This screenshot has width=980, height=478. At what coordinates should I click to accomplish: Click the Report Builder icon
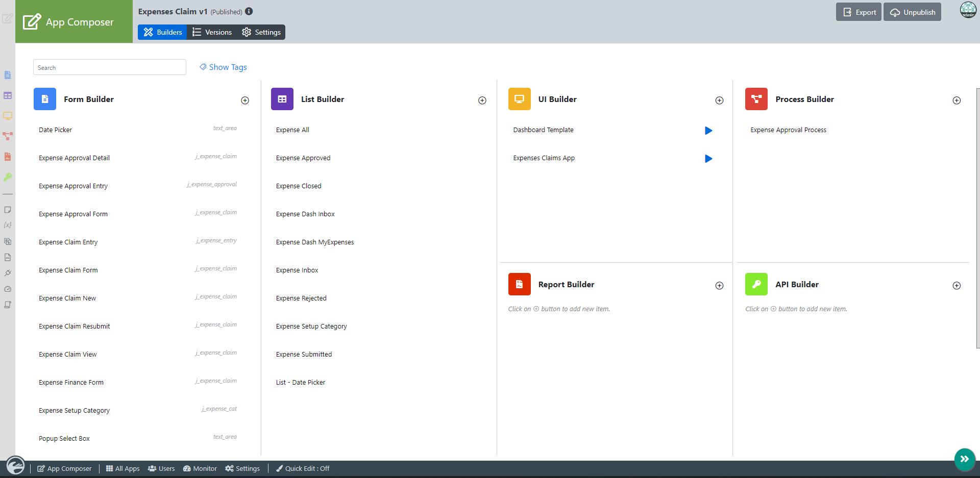point(520,284)
